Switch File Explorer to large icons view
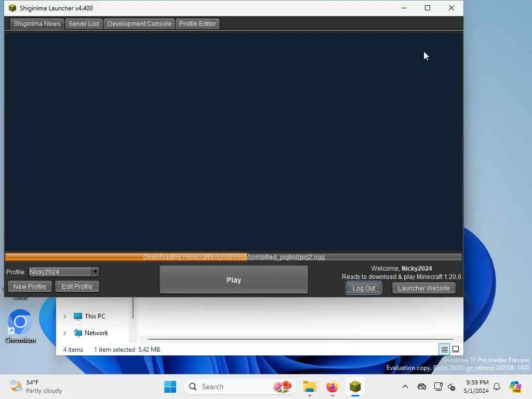 [x=456, y=349]
